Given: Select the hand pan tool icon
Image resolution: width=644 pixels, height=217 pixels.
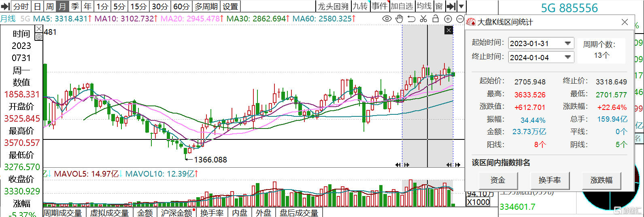Looking at the screenshot, I should tap(399, 19).
